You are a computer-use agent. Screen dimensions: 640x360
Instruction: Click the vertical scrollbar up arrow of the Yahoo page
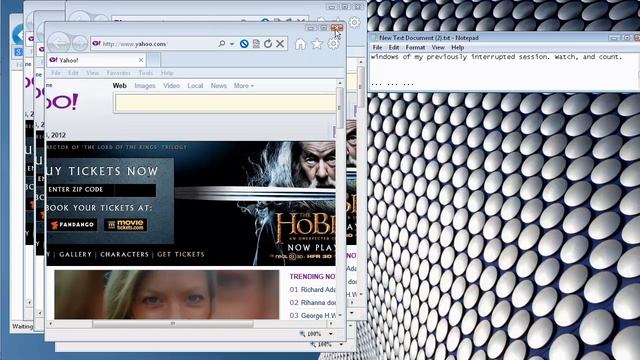pyautogui.click(x=340, y=83)
